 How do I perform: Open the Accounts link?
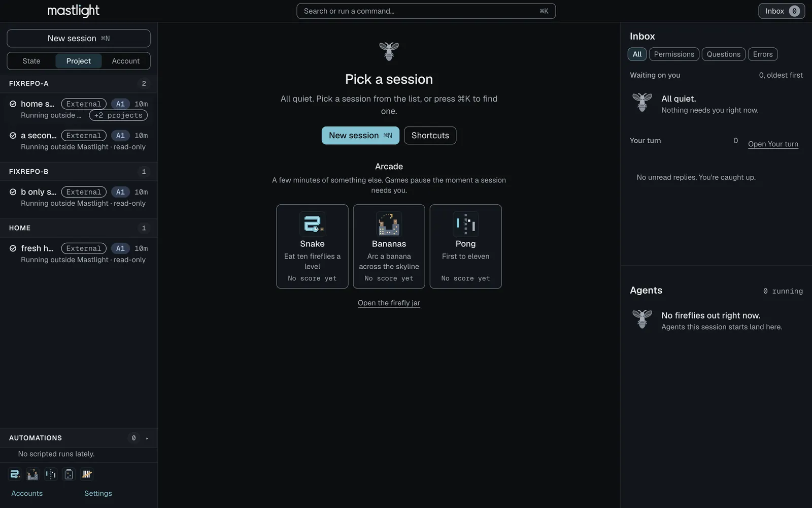pyautogui.click(x=27, y=493)
